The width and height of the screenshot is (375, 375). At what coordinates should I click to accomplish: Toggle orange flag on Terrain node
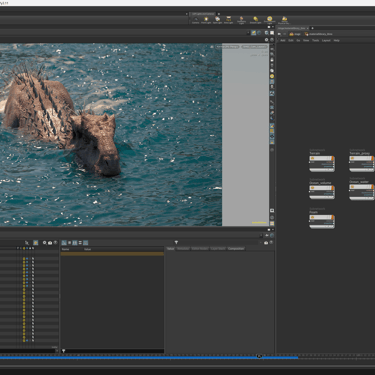pyautogui.click(x=332, y=159)
